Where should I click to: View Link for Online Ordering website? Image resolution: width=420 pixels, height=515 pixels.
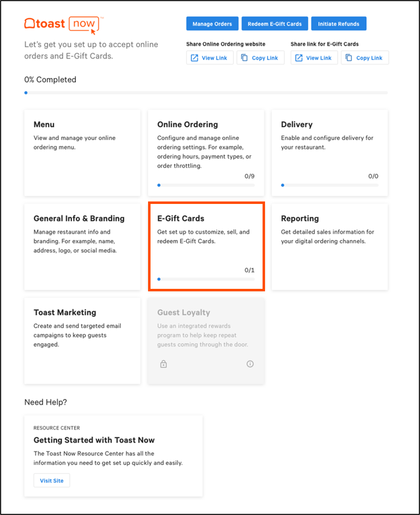(x=210, y=58)
